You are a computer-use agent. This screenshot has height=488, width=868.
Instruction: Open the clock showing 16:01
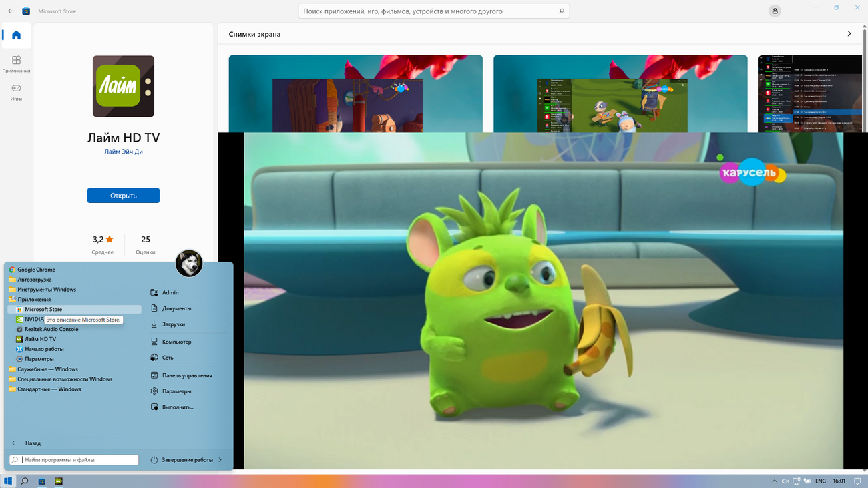click(x=839, y=481)
